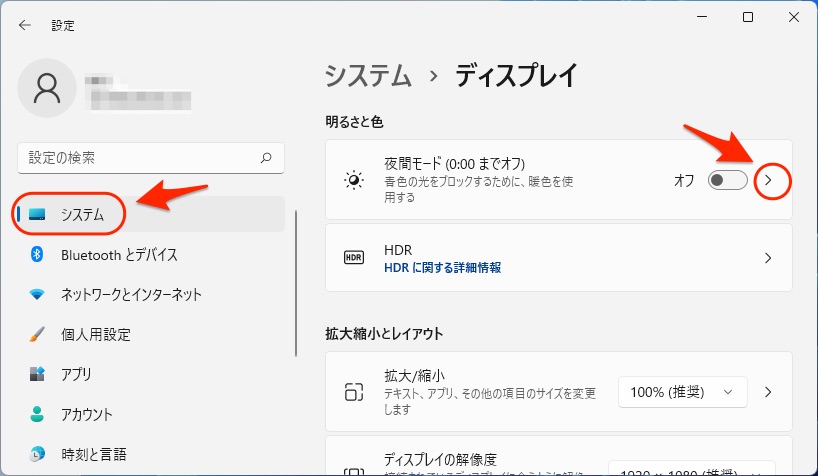Close the 設定 window
This screenshot has width=818, height=476.
tap(793, 17)
